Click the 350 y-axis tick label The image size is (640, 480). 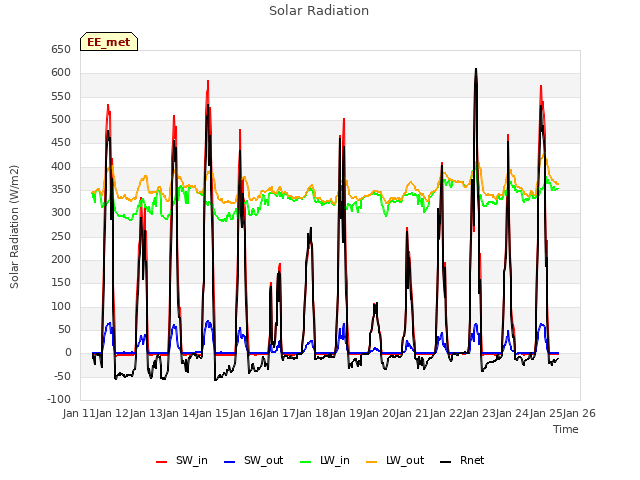pyautogui.click(x=61, y=189)
